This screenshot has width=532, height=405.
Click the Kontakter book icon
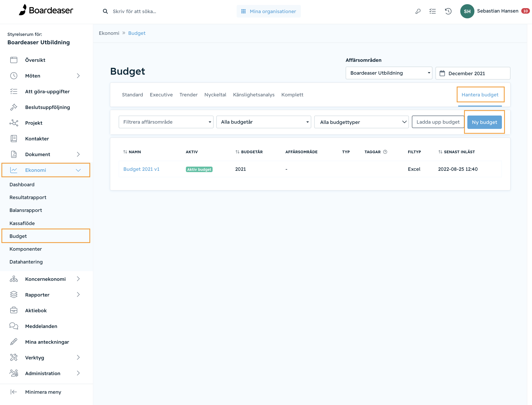[14, 139]
